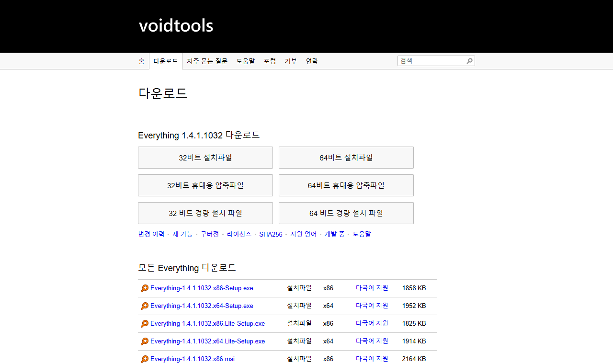Open the 라이선스 link
The width and height of the screenshot is (613, 364).
tap(239, 234)
